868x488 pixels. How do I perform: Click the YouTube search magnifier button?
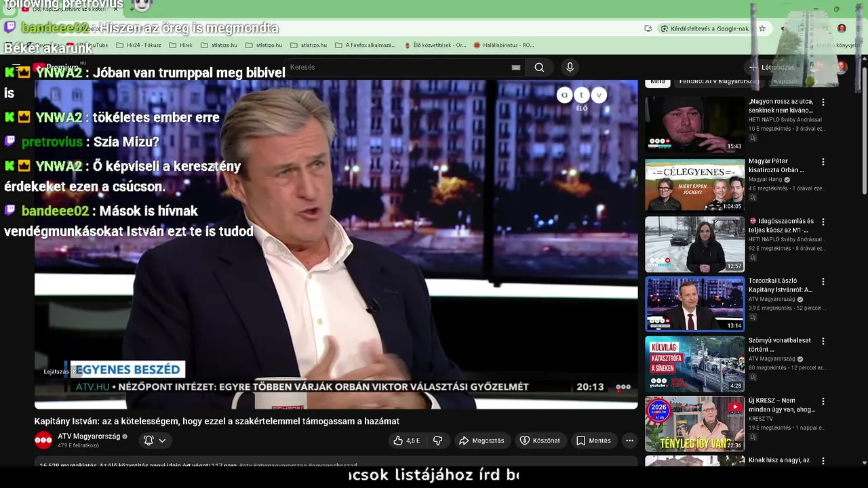pos(539,67)
